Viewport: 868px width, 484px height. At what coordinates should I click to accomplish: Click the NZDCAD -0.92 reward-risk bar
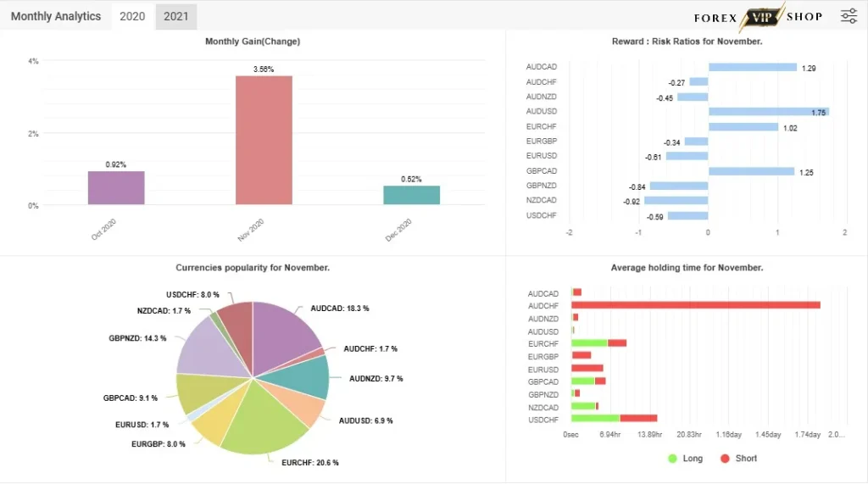tap(676, 201)
